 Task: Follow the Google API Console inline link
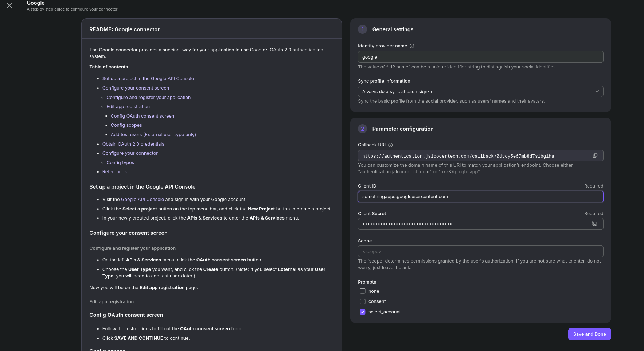coord(143,200)
